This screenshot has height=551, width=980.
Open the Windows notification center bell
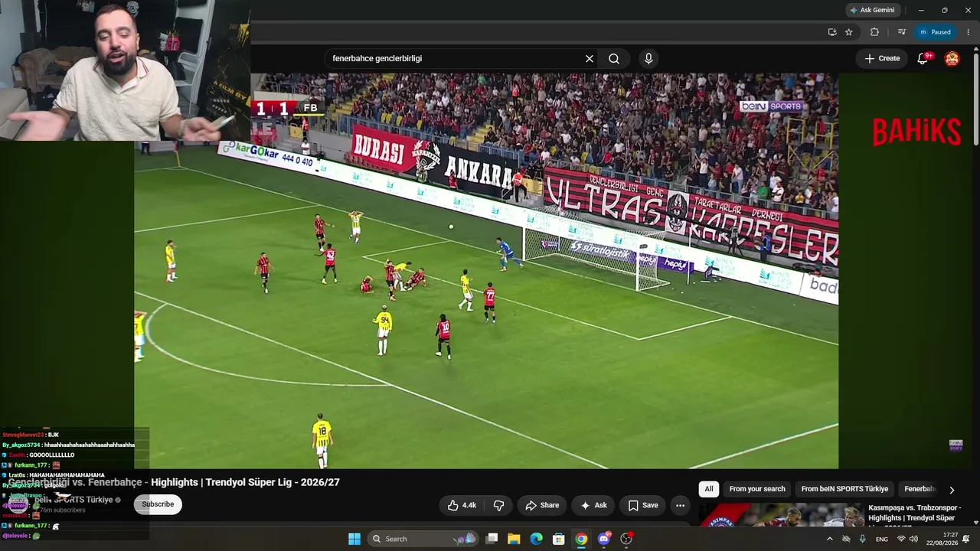tap(966, 539)
